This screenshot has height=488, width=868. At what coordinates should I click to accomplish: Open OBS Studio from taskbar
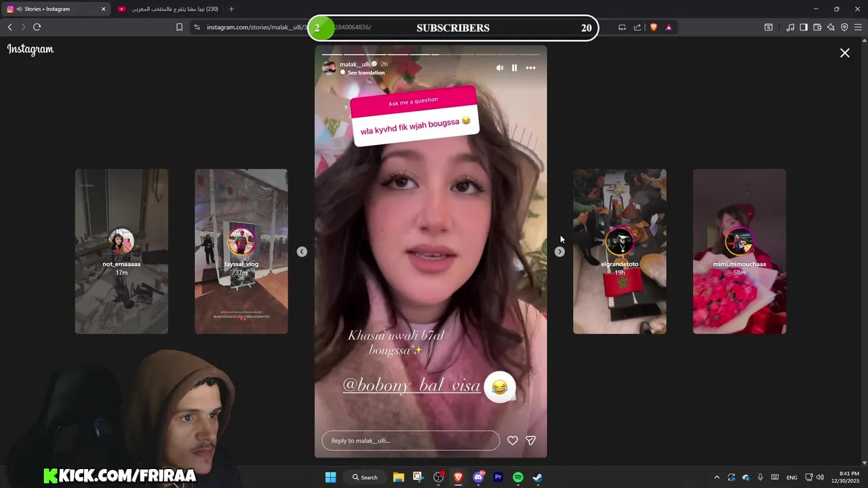[x=439, y=477]
